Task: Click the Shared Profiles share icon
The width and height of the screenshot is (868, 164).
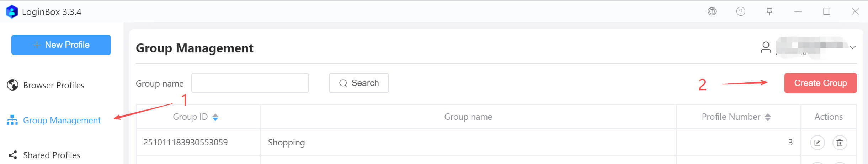Action: [13, 155]
